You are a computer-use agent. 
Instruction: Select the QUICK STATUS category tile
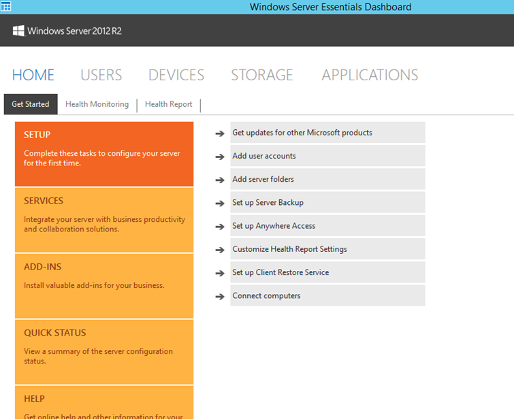104,352
